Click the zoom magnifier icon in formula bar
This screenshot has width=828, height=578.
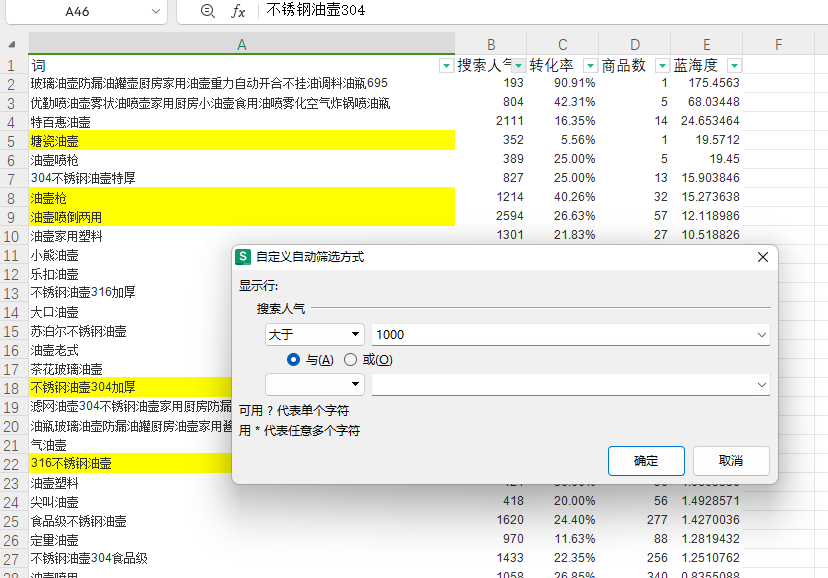[207, 11]
